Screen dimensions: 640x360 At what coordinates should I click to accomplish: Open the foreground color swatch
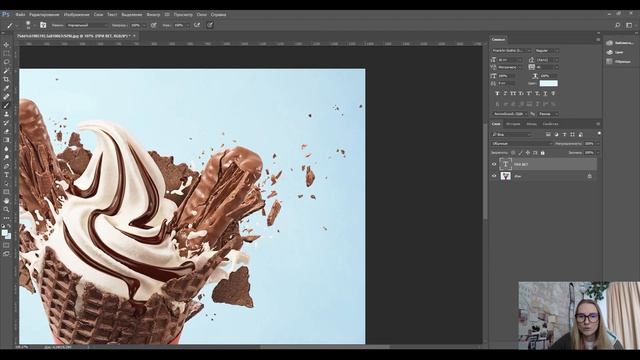[4, 233]
